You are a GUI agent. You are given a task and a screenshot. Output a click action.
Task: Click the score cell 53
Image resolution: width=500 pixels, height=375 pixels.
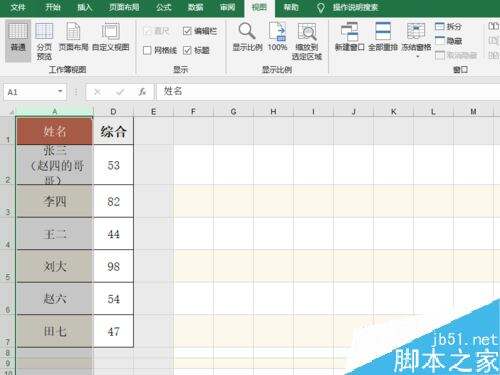[113, 165]
